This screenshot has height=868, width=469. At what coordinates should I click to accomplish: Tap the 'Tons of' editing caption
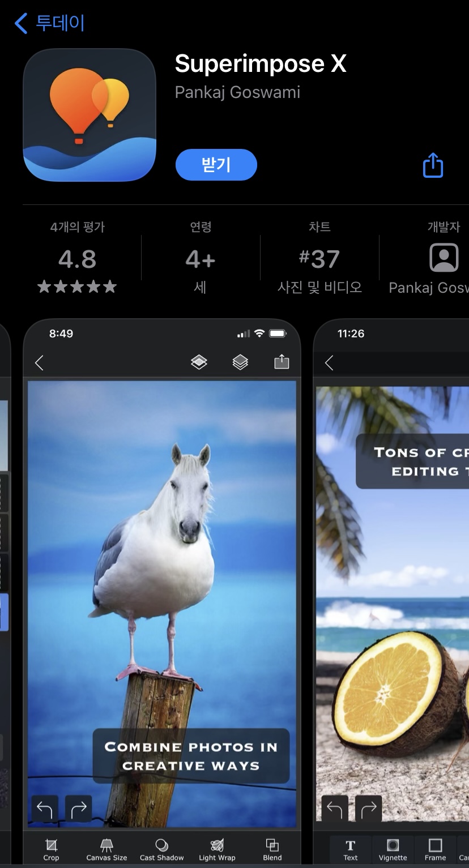point(412,461)
